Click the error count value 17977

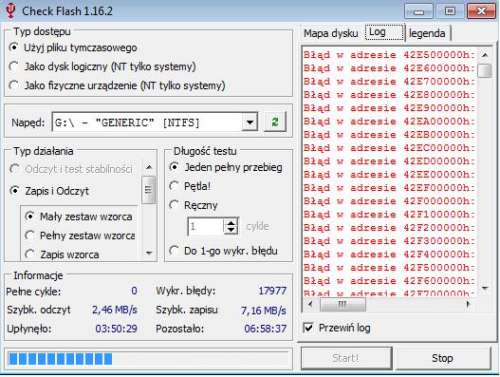pos(272,291)
